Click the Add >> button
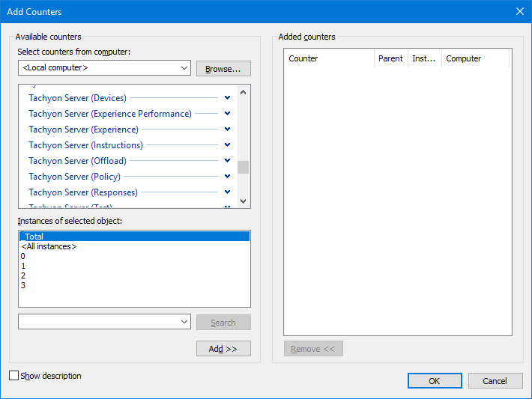Viewport: 532px width, 399px height. tap(223, 349)
